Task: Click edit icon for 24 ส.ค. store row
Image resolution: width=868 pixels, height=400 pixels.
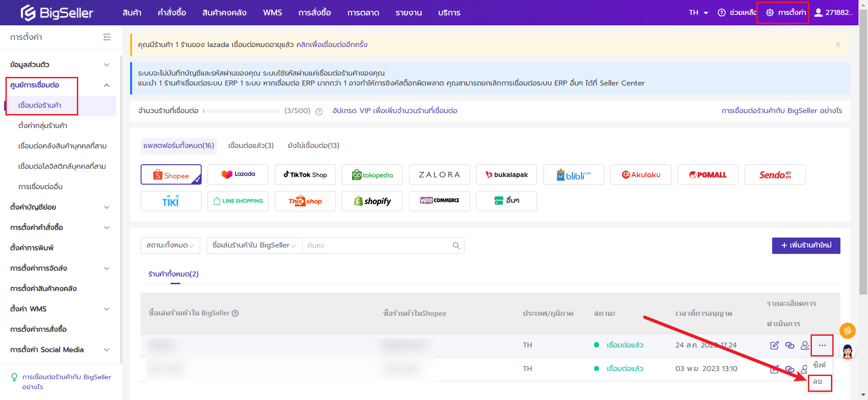Action: tap(774, 345)
